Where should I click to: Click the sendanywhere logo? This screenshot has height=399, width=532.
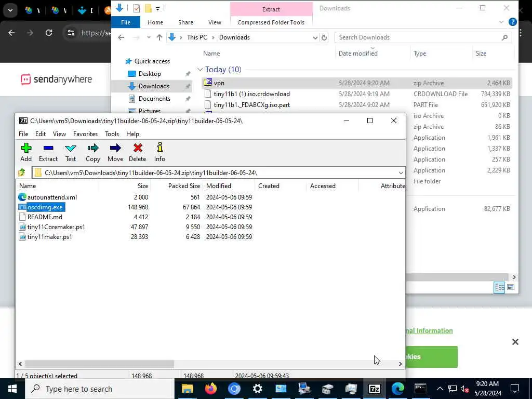coord(56,79)
